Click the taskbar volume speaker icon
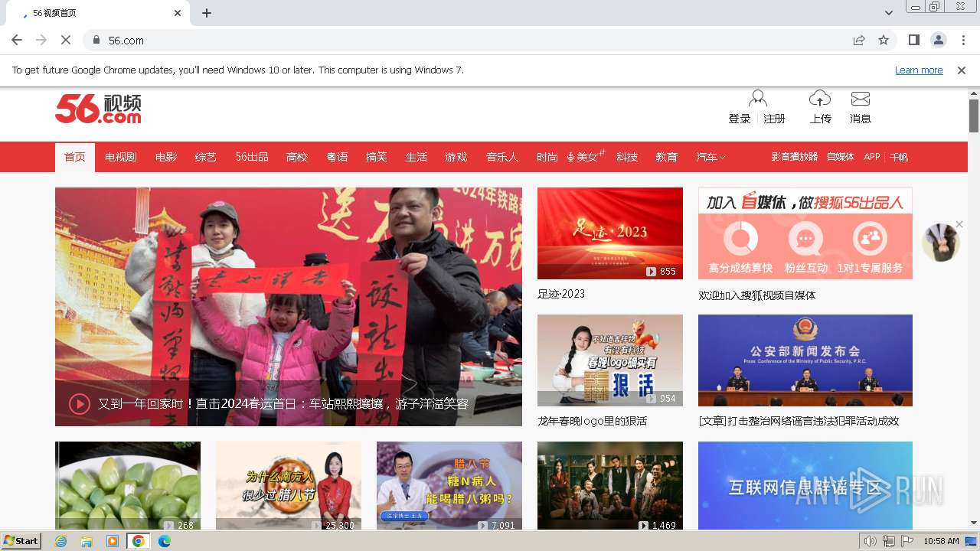 tap(871, 541)
